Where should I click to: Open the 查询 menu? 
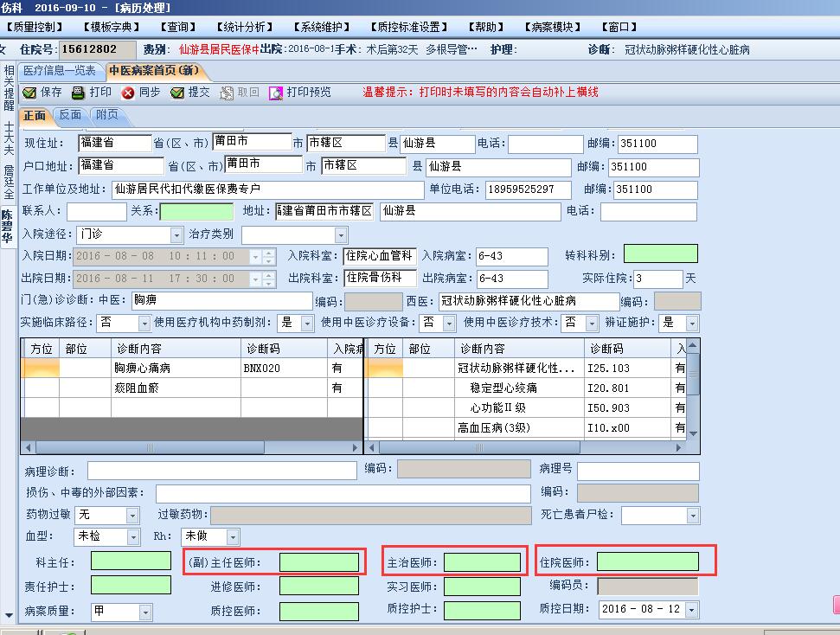(178, 27)
